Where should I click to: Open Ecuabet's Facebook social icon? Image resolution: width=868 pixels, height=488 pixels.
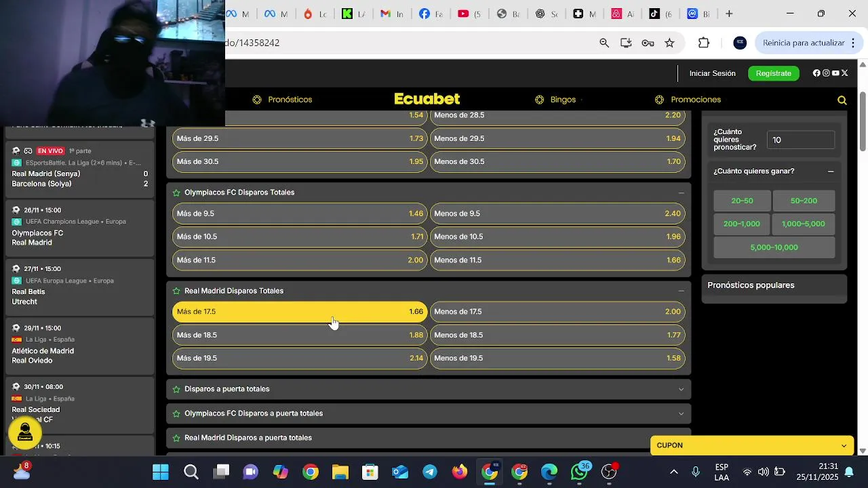coord(816,73)
